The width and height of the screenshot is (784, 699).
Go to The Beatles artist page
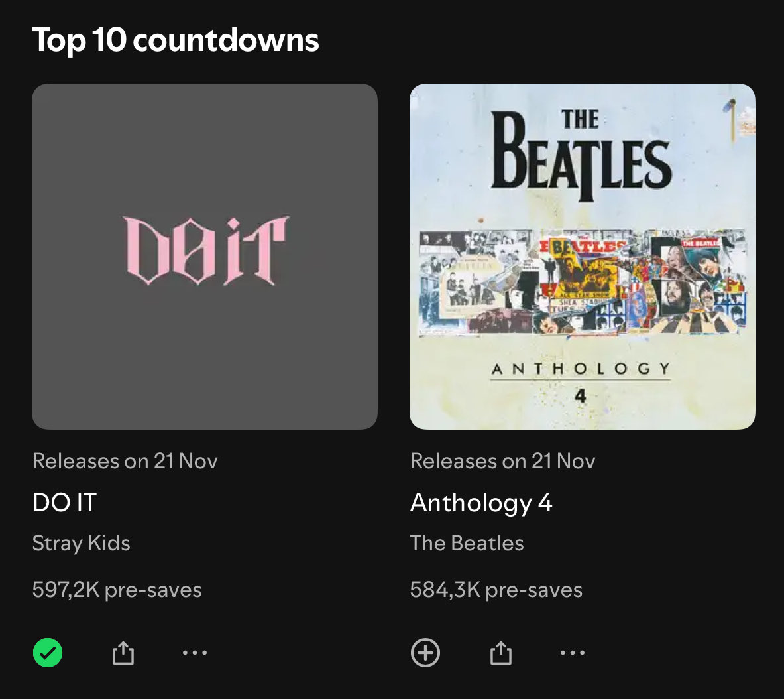point(467,543)
